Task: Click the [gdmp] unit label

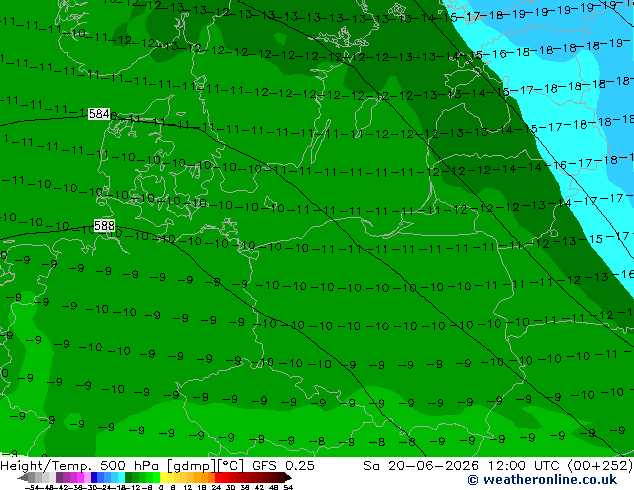Action: pyautogui.click(x=192, y=466)
